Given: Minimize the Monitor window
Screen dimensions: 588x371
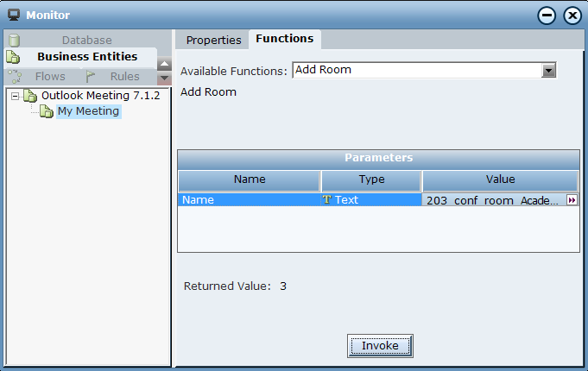Looking at the screenshot, I should pyautogui.click(x=545, y=16).
